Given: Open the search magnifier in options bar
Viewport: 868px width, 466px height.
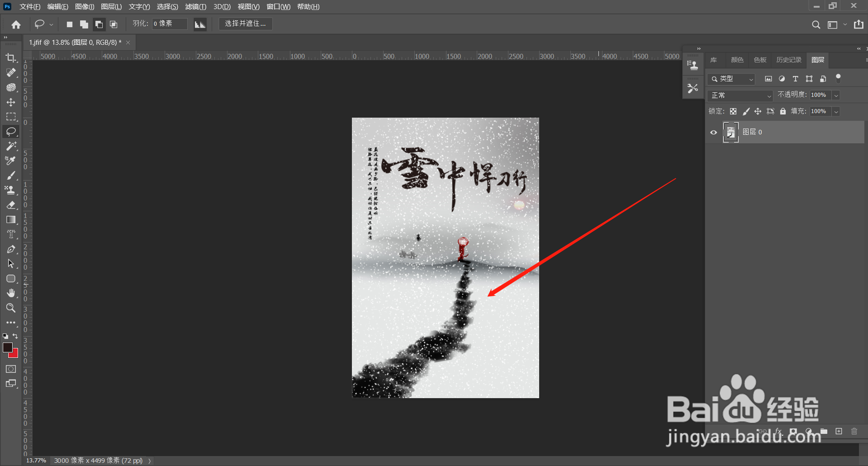Looking at the screenshot, I should [x=816, y=24].
